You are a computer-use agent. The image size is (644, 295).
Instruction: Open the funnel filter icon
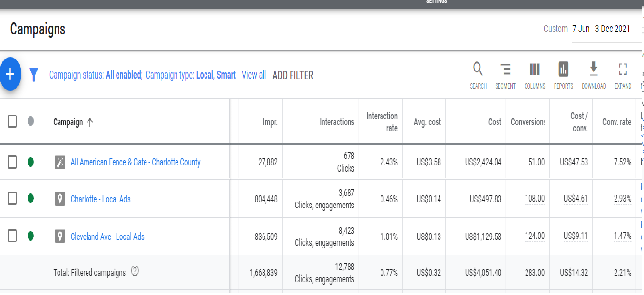[x=34, y=75]
